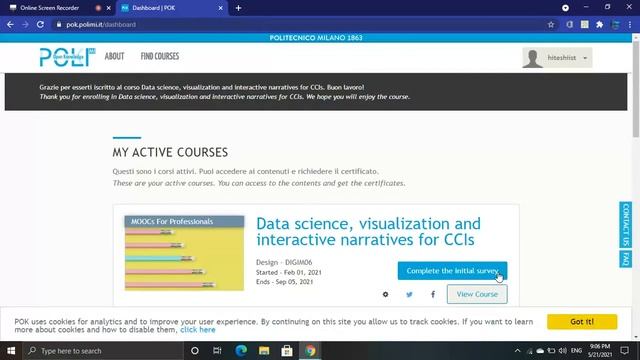Open Cortana circle icon in taskbar

[x=195, y=351]
